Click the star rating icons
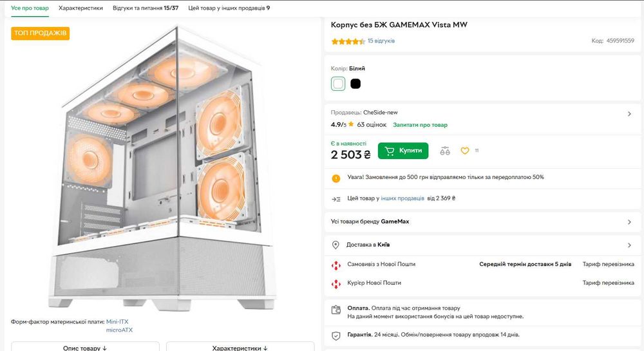Screen dimensions: 644x351 [x=348, y=41]
